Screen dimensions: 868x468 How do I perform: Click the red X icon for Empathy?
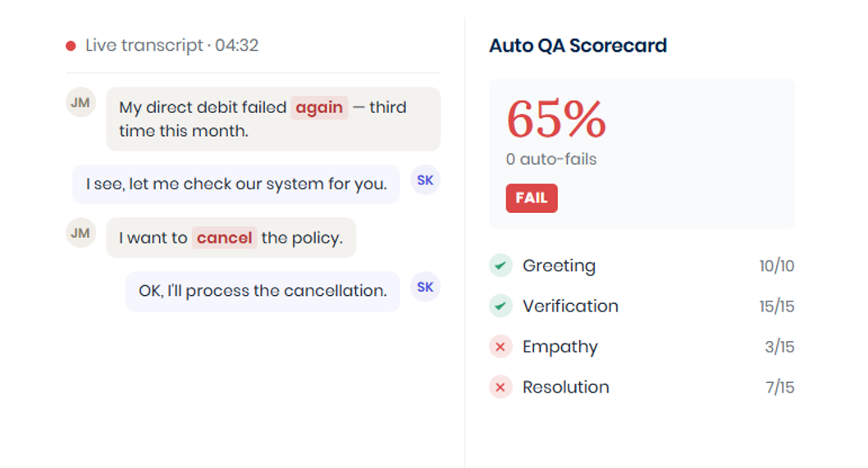pos(500,347)
